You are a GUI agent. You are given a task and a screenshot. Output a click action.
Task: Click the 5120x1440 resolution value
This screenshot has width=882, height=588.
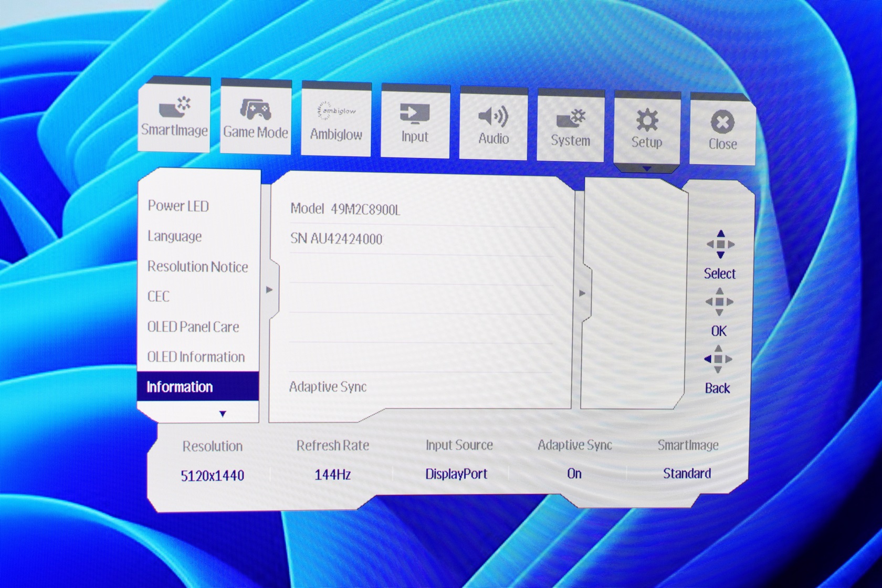(x=212, y=476)
